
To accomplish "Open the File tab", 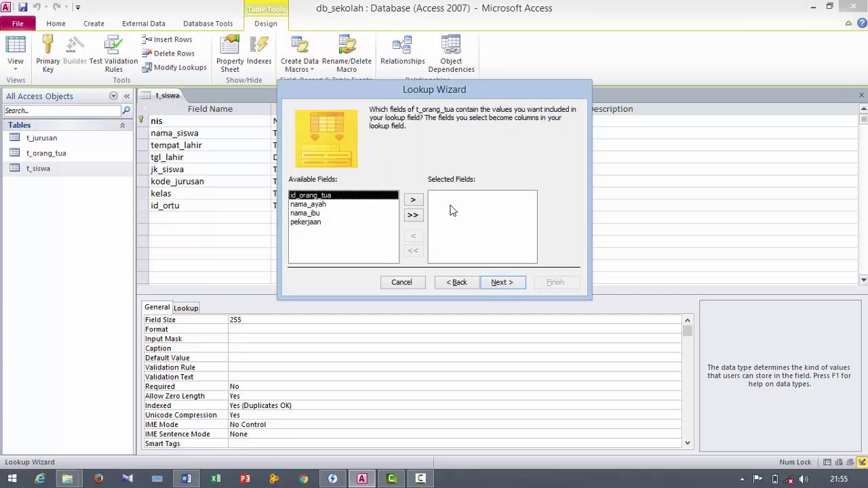I will (18, 23).
